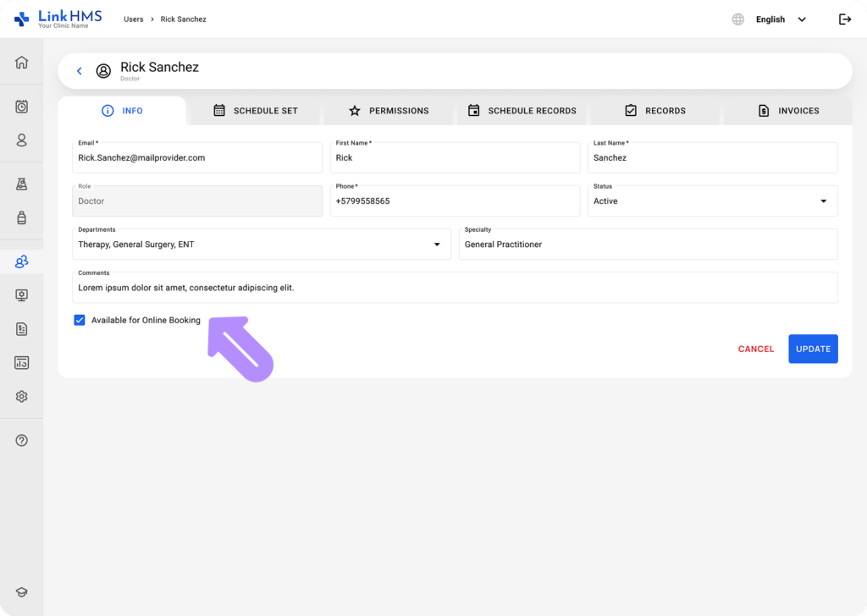The width and height of the screenshot is (867, 616).
Task: Click the disabled Role field showing Doctor
Action: [197, 201]
